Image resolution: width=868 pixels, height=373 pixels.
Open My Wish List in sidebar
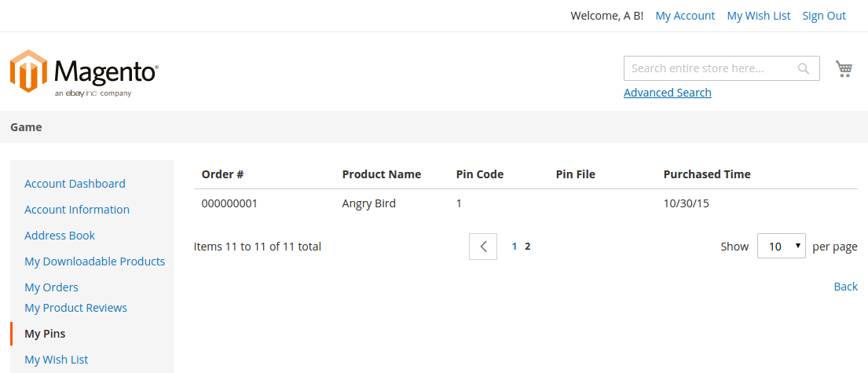57,360
